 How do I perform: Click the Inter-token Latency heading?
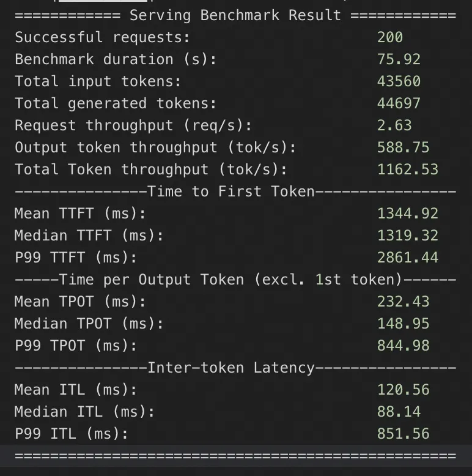coord(231,368)
